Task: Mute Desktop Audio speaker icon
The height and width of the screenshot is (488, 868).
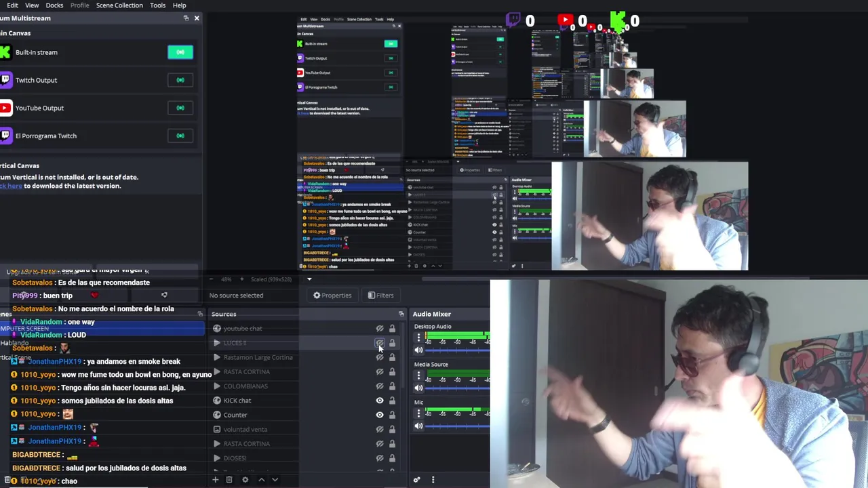Action: coord(418,350)
